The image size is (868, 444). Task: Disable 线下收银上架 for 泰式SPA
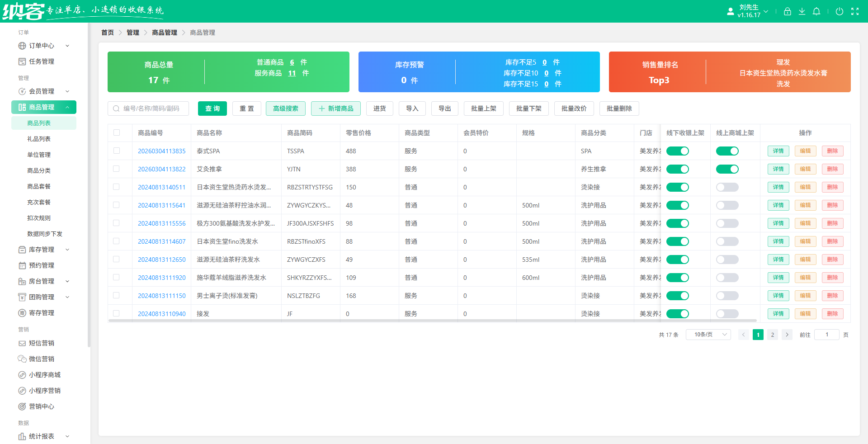(678, 151)
